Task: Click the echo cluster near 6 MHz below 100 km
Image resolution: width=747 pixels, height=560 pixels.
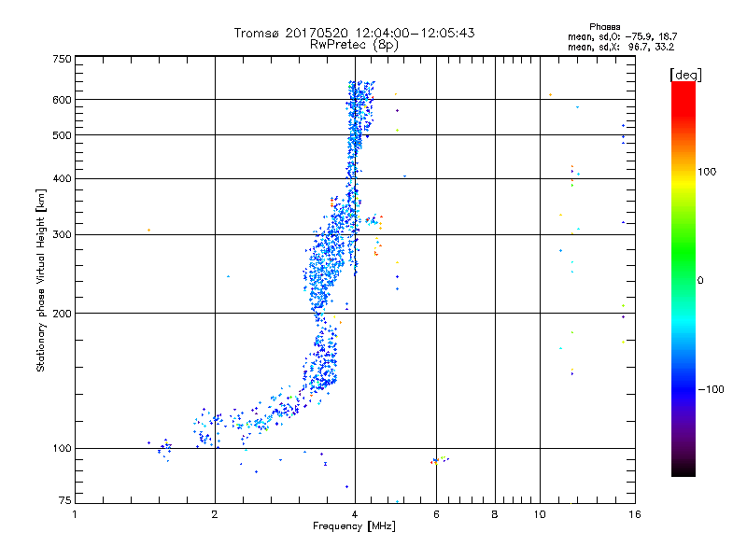Action: (439, 460)
